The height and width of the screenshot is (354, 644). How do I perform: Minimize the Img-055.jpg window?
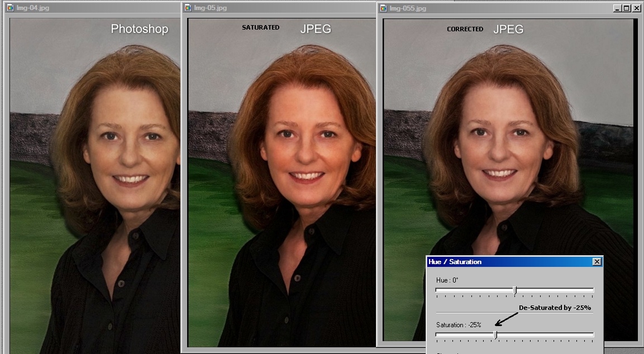click(617, 8)
